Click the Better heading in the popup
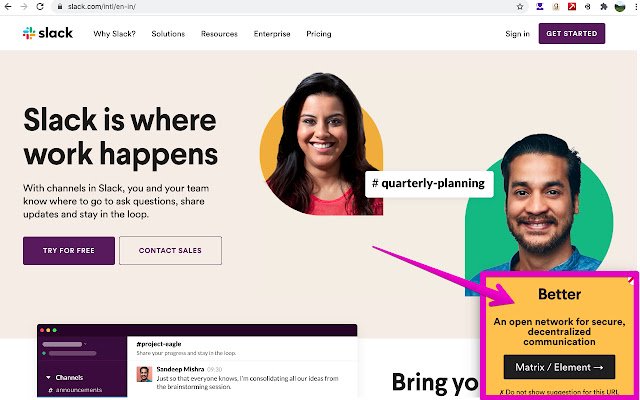Screen dimensions: 640x400 pyautogui.click(x=559, y=294)
